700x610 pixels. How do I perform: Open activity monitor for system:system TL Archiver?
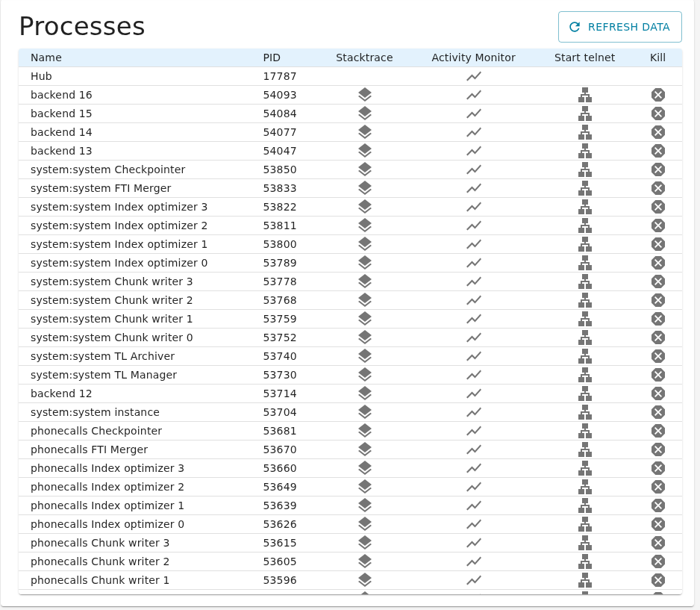tap(474, 356)
